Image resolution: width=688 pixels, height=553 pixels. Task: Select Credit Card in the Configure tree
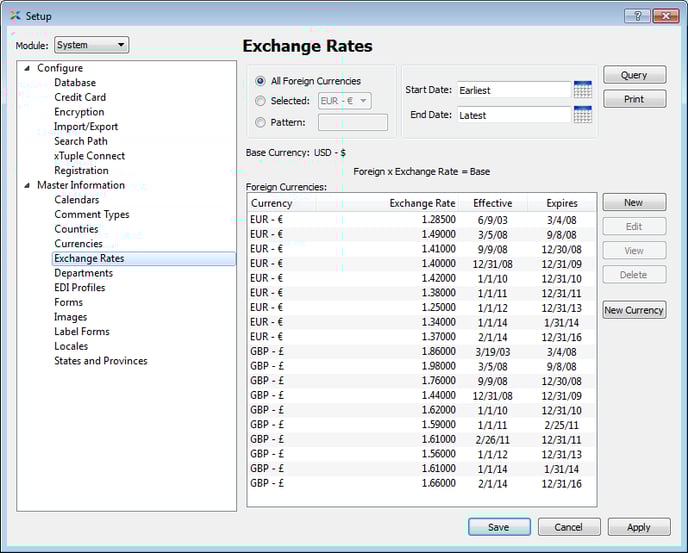tap(79, 98)
